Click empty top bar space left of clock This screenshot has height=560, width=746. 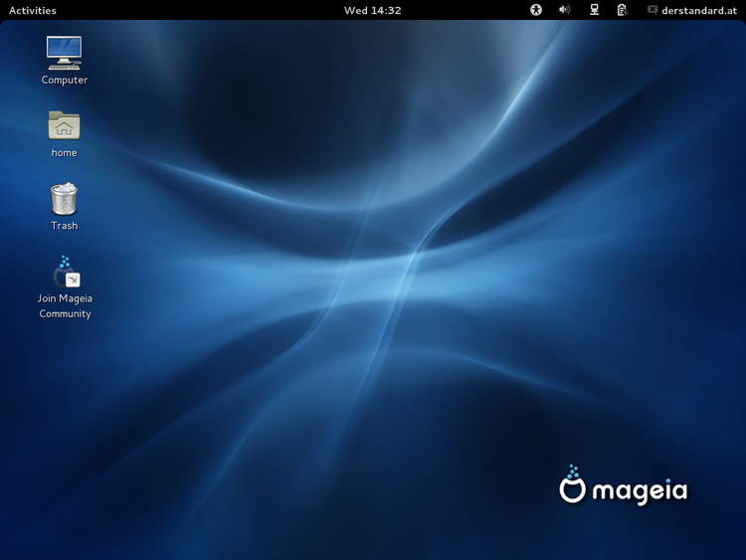(x=199, y=10)
